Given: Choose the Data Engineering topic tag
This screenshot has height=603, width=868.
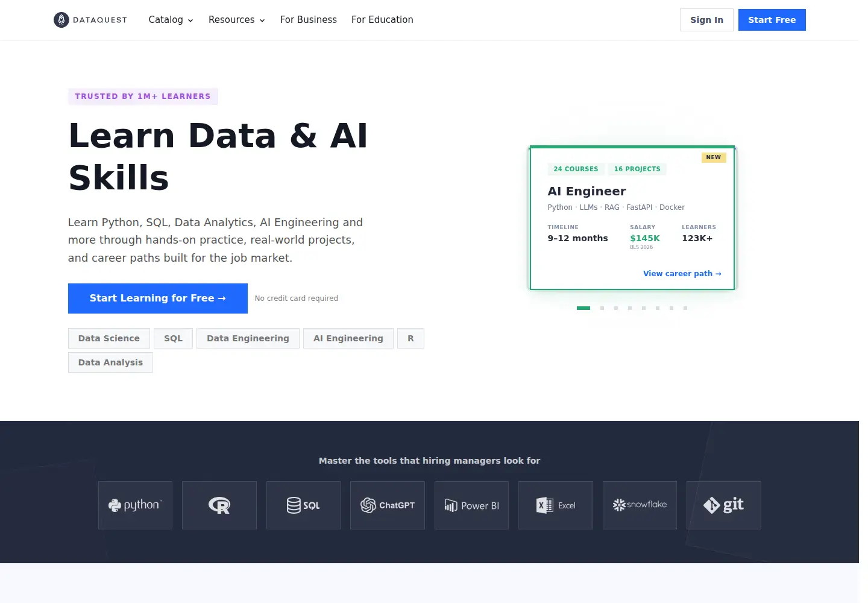Looking at the screenshot, I should 248,338.
